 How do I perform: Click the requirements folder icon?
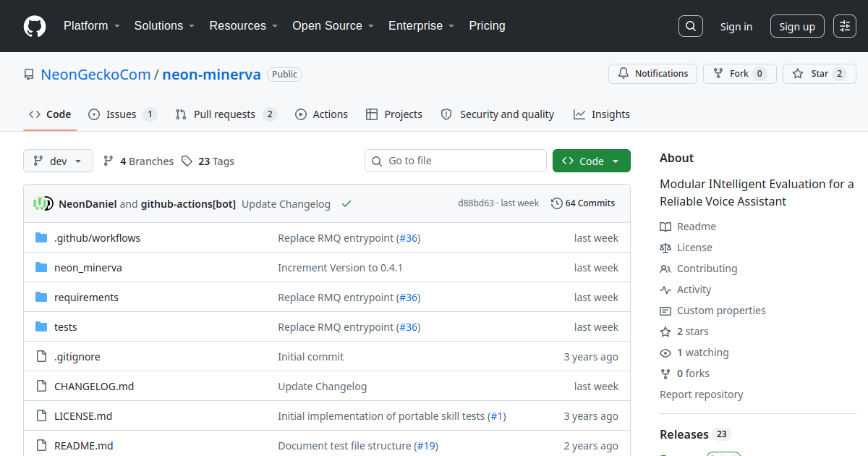[41, 297]
